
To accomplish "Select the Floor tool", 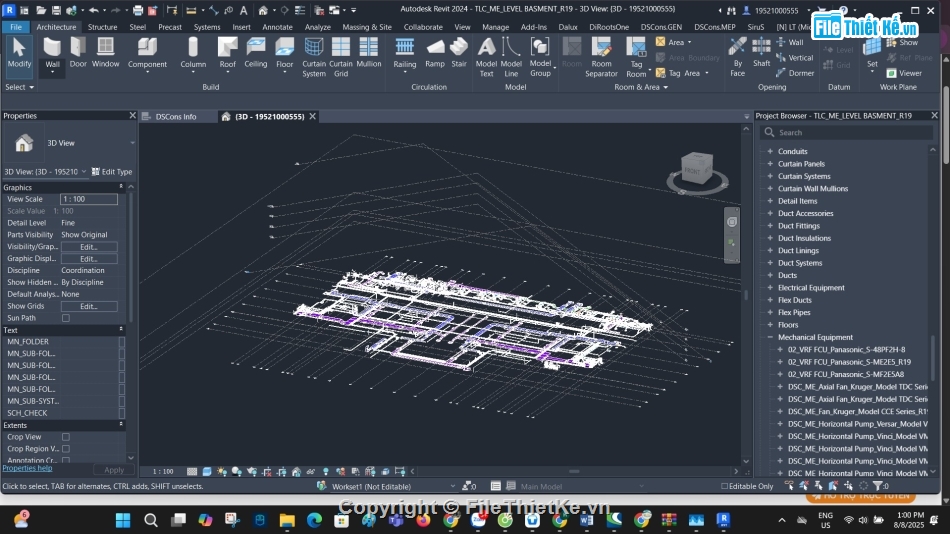I will 284,53.
